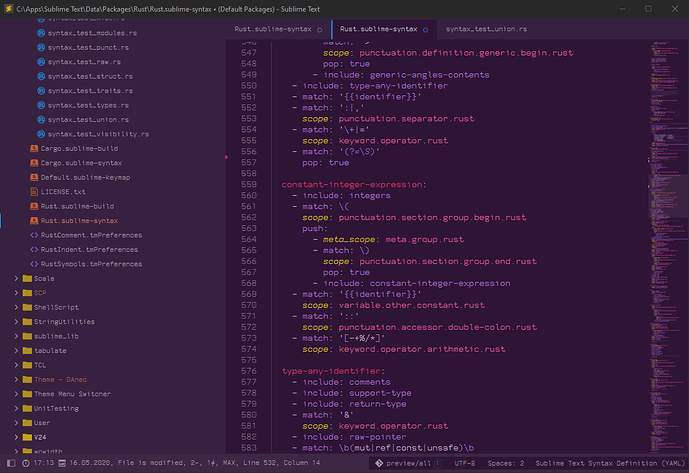Click the red bookmark marker at line 556
The height and width of the screenshot is (473, 689).
(x=227, y=157)
